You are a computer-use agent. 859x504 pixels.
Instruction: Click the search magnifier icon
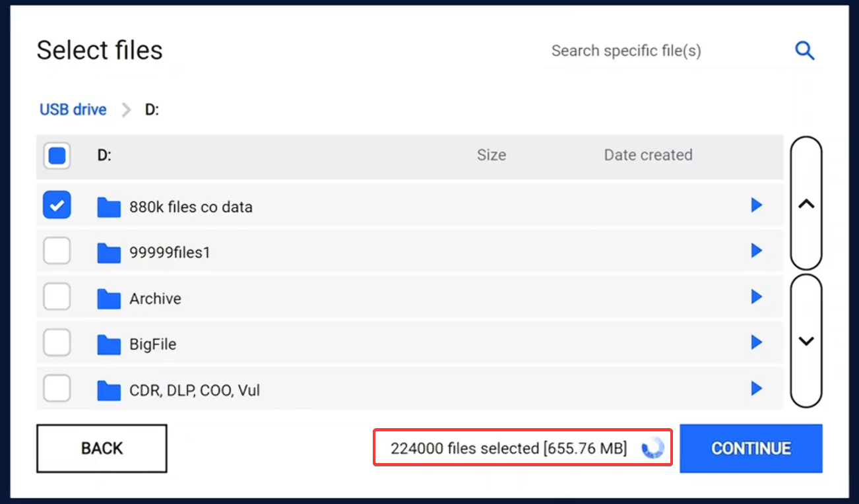click(804, 51)
